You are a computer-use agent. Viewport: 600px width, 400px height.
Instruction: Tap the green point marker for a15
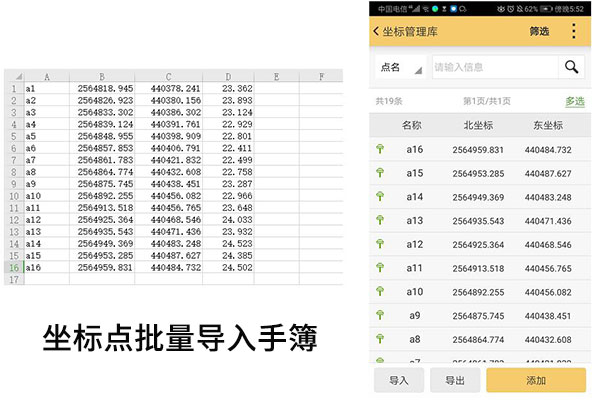[380, 173]
